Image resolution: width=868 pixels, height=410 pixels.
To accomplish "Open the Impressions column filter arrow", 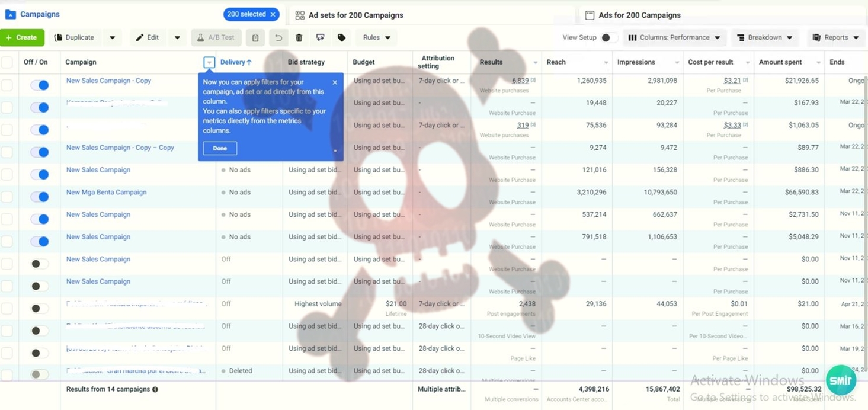I will click(677, 62).
